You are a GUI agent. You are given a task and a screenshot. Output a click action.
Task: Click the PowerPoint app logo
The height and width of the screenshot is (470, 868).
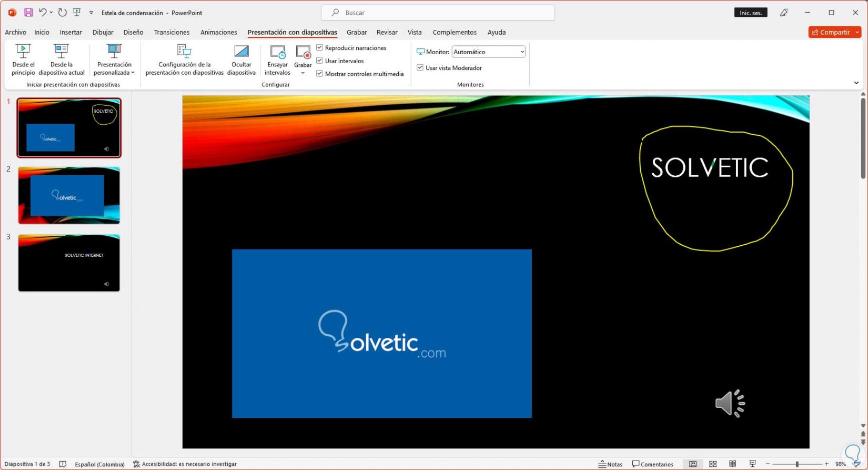(12, 13)
